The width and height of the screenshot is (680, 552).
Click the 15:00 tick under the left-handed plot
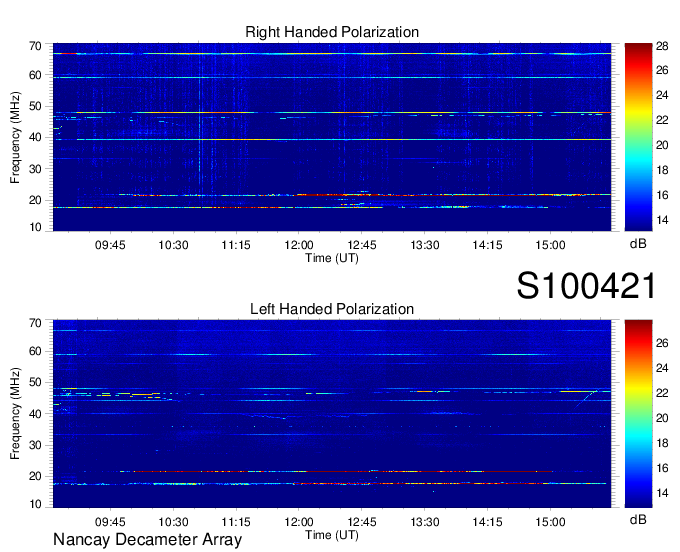[x=550, y=522]
